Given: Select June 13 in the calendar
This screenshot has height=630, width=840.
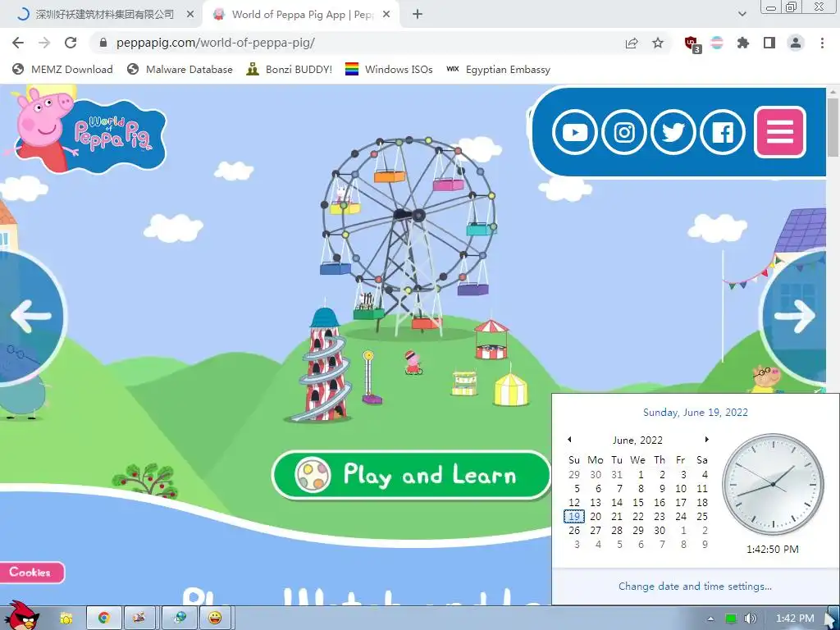Looking at the screenshot, I should pos(596,503).
